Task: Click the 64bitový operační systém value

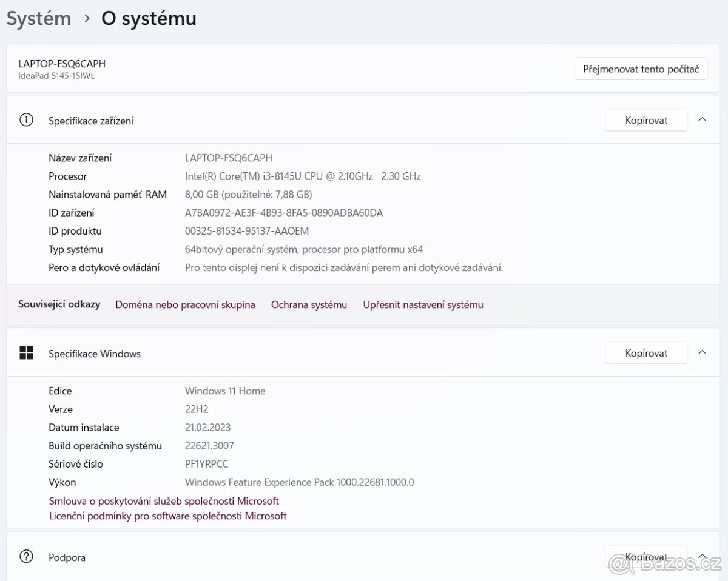Action: point(304,249)
